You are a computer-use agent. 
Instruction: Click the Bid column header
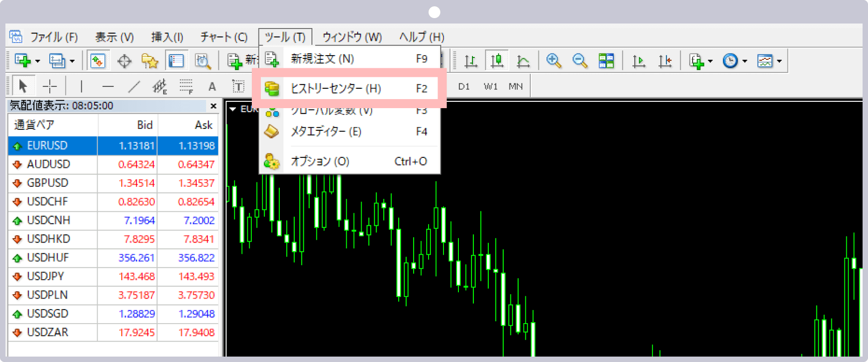click(127, 125)
